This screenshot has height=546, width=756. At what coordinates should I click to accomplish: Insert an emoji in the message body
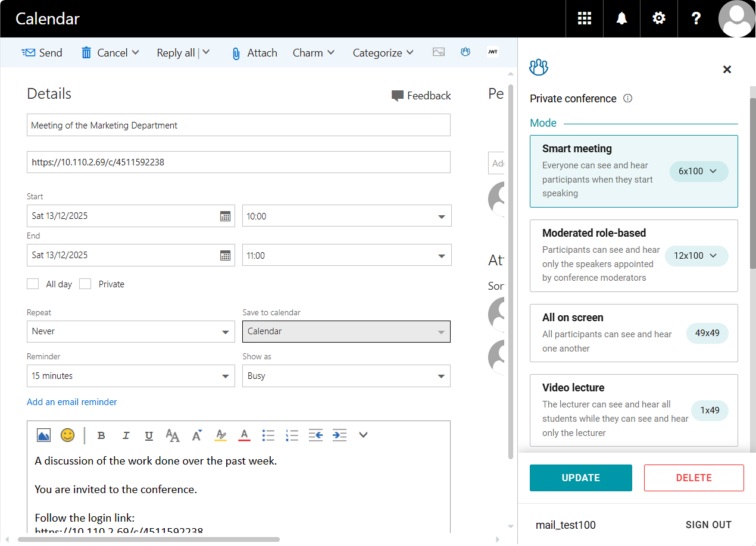tap(68, 435)
